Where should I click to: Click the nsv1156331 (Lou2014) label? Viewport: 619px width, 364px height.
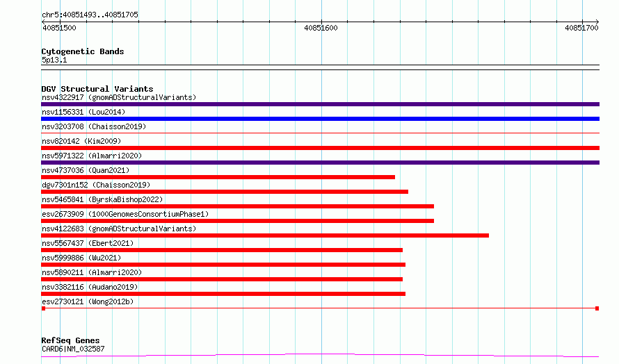point(83,112)
